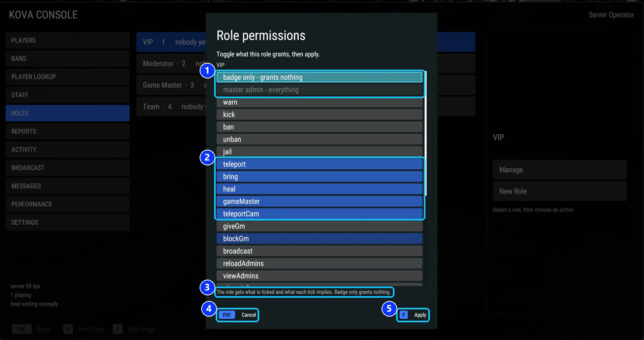
Task: Enable the reloadAdmins permission
Action: point(319,264)
